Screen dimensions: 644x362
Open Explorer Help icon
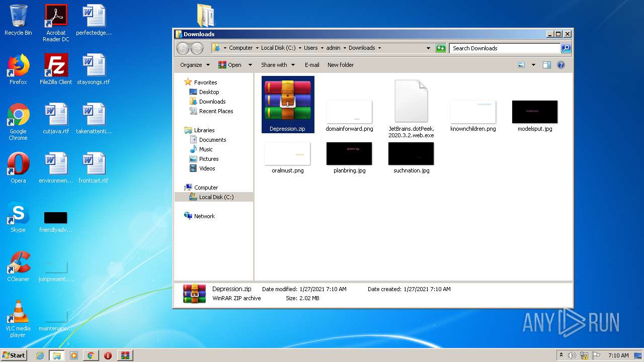click(561, 65)
